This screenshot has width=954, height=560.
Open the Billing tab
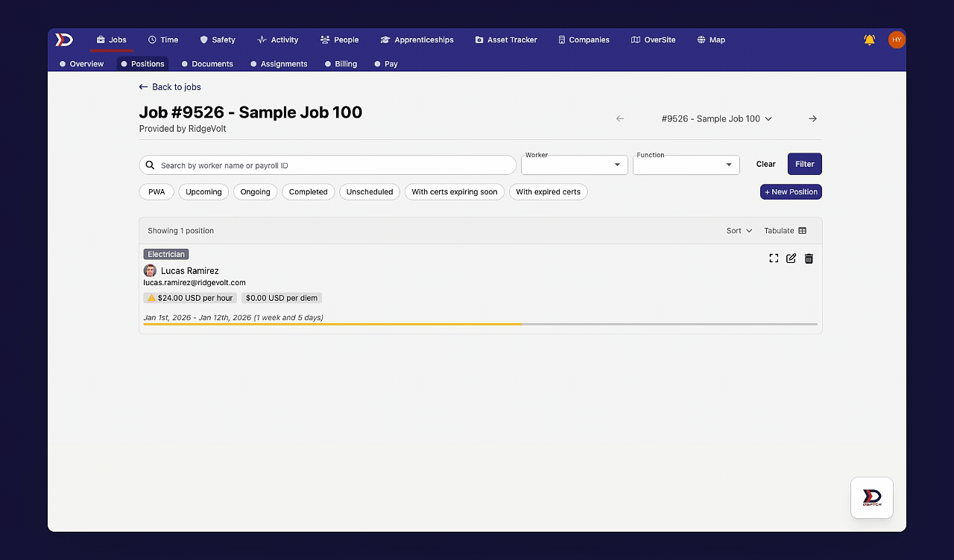pyautogui.click(x=341, y=64)
